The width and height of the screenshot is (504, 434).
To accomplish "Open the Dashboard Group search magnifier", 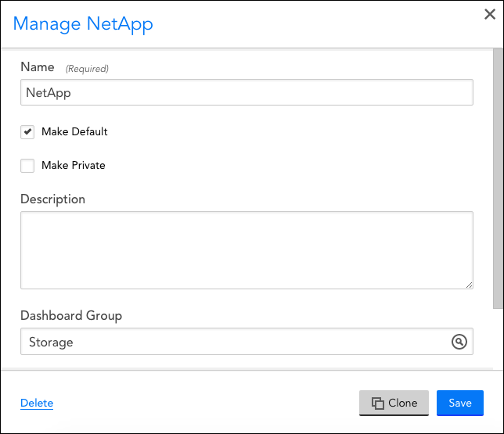I will click(459, 342).
